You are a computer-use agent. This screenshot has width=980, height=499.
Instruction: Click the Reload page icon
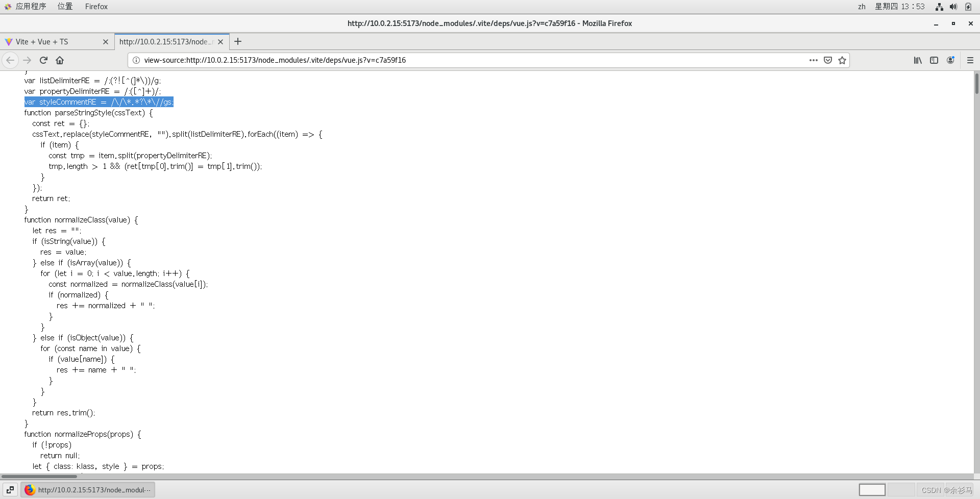43,60
